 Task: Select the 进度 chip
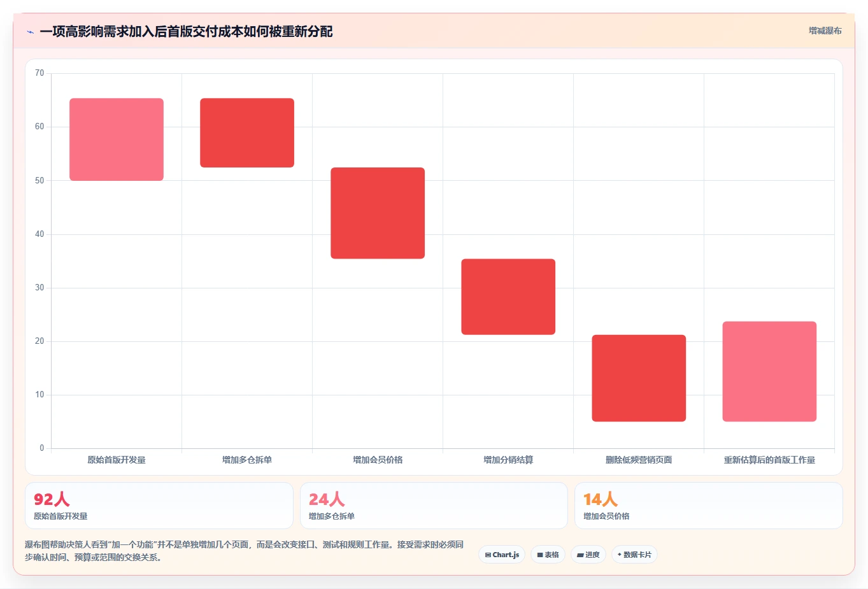click(588, 555)
